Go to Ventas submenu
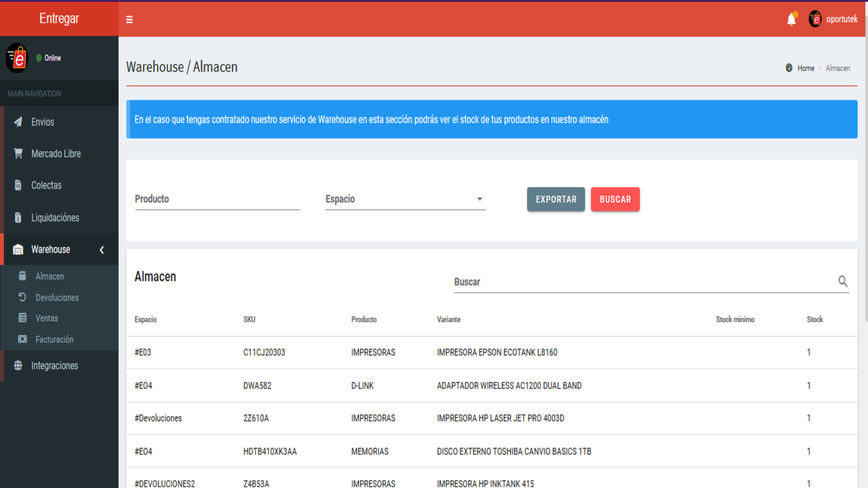This screenshot has height=488, width=868. tap(47, 318)
